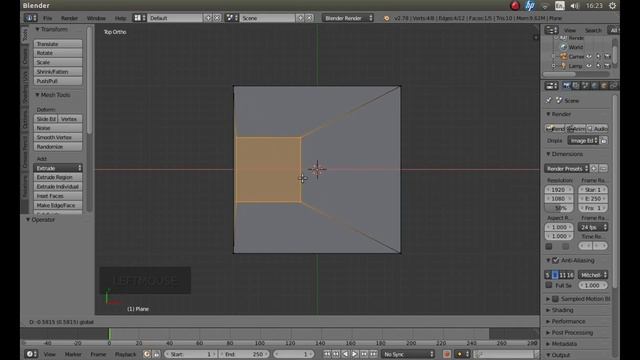Click the Rotate button
640x360 pixels.
tap(58, 53)
